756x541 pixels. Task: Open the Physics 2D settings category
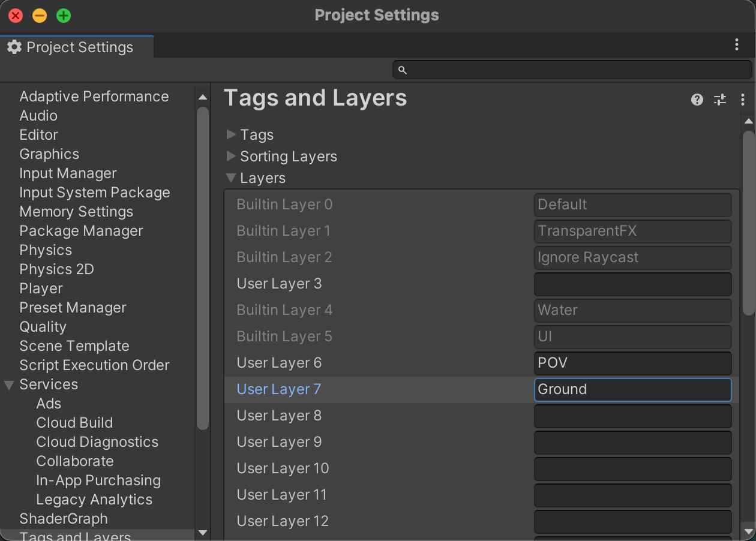(x=56, y=269)
